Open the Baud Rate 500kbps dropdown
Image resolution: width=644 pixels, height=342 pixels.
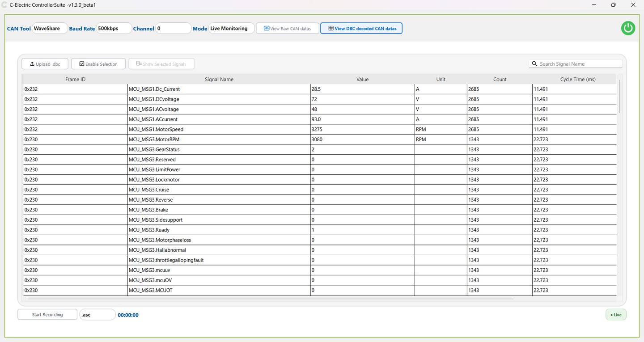tap(114, 28)
